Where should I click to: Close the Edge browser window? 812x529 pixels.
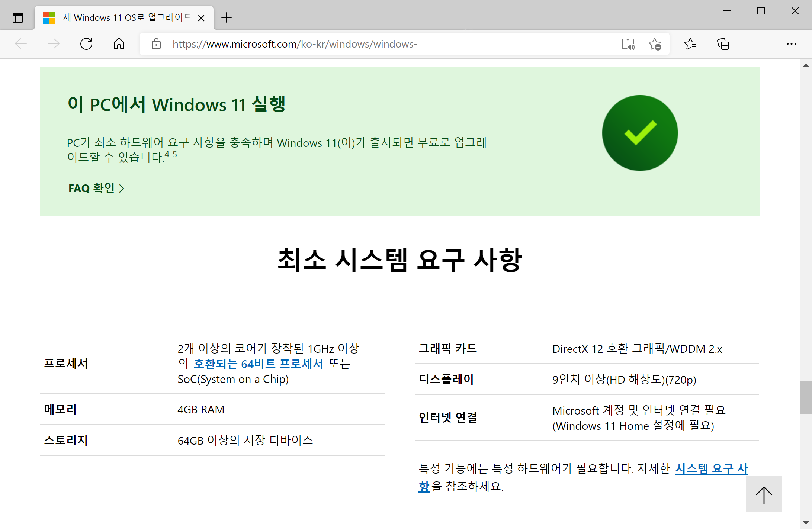point(795,11)
